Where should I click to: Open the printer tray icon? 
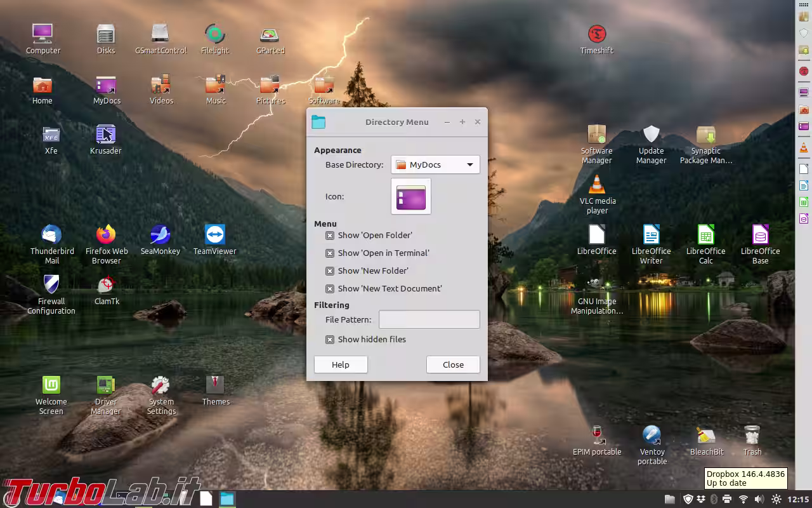click(x=727, y=499)
